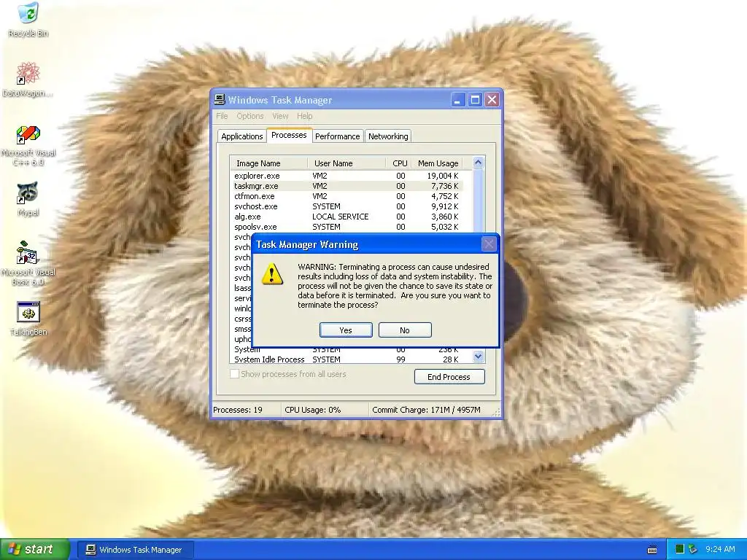Select Microsoft Visual Basic 6.0 shortcut

[28, 262]
